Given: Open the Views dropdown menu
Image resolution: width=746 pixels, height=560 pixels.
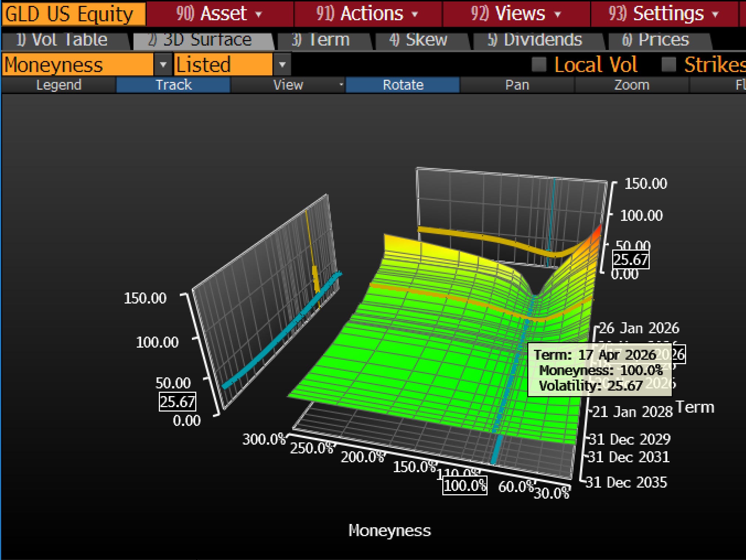Looking at the screenshot, I should (x=516, y=14).
